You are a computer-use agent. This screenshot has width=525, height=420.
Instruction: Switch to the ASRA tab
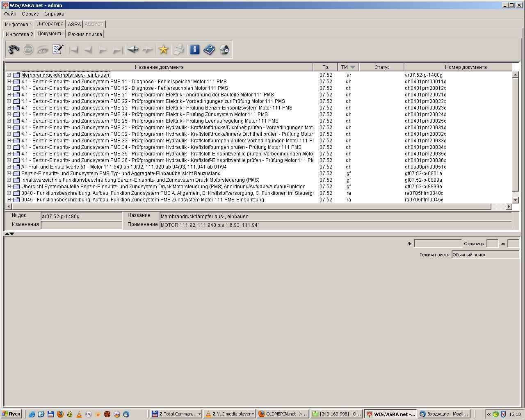click(74, 24)
